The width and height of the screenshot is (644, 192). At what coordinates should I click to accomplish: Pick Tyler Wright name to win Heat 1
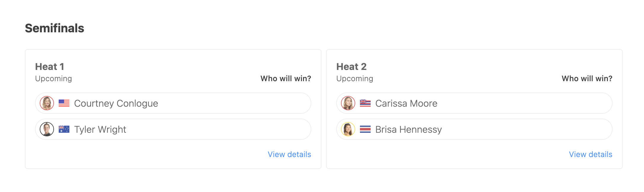pyautogui.click(x=100, y=129)
